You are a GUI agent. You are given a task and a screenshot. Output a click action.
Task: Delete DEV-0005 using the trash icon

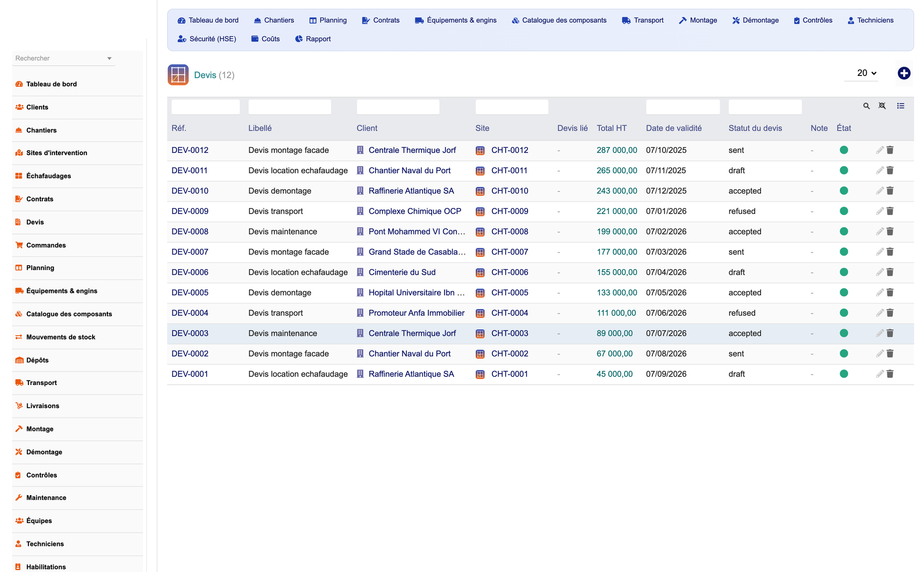[x=890, y=293]
